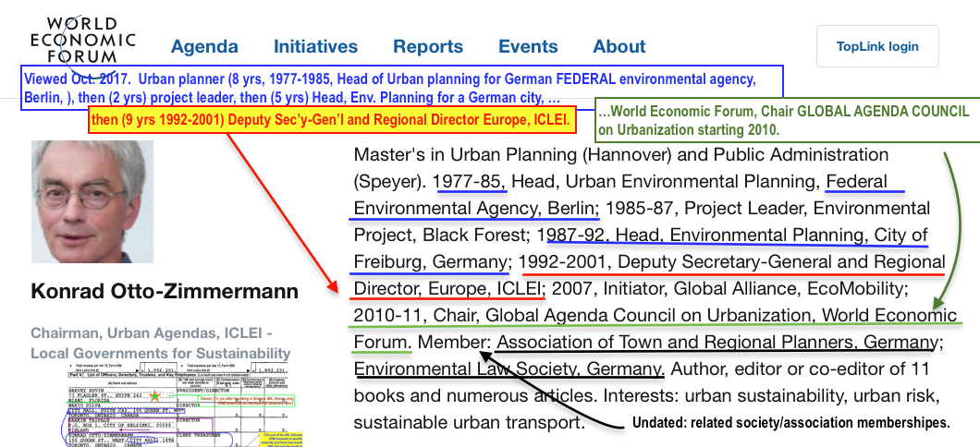Click the underlined 'Environmental Law Society, Germany' text
Screen dimensions: 980x447
tap(508, 369)
